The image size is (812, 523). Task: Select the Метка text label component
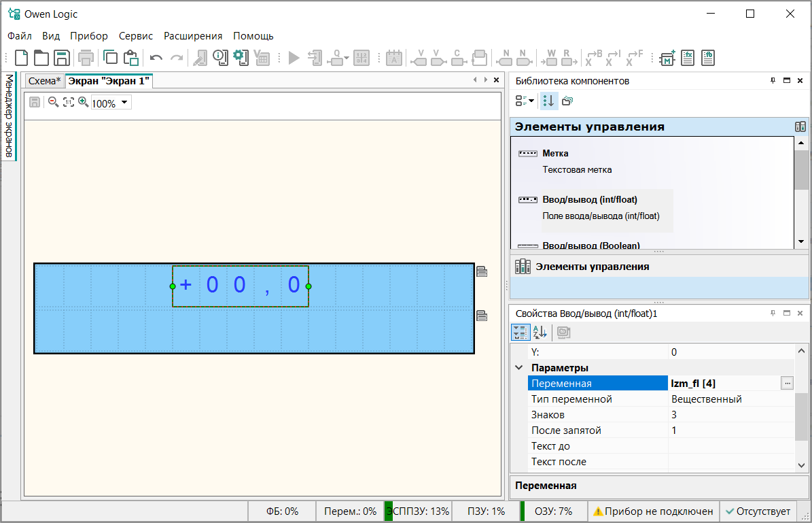(554, 154)
